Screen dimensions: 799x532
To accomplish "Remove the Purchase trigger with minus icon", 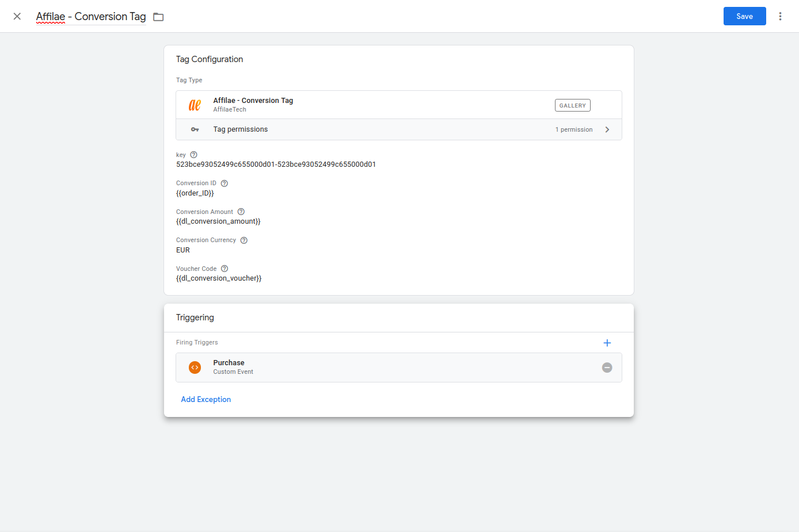I will 607,368.
